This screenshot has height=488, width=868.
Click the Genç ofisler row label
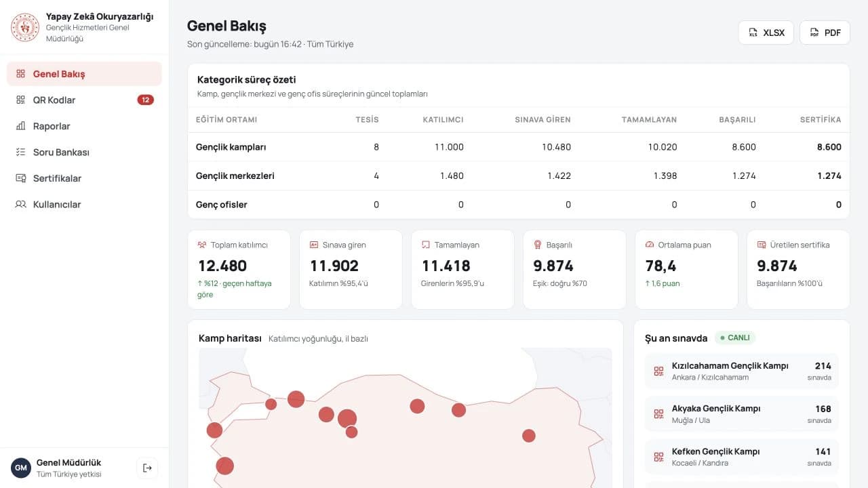pos(222,205)
